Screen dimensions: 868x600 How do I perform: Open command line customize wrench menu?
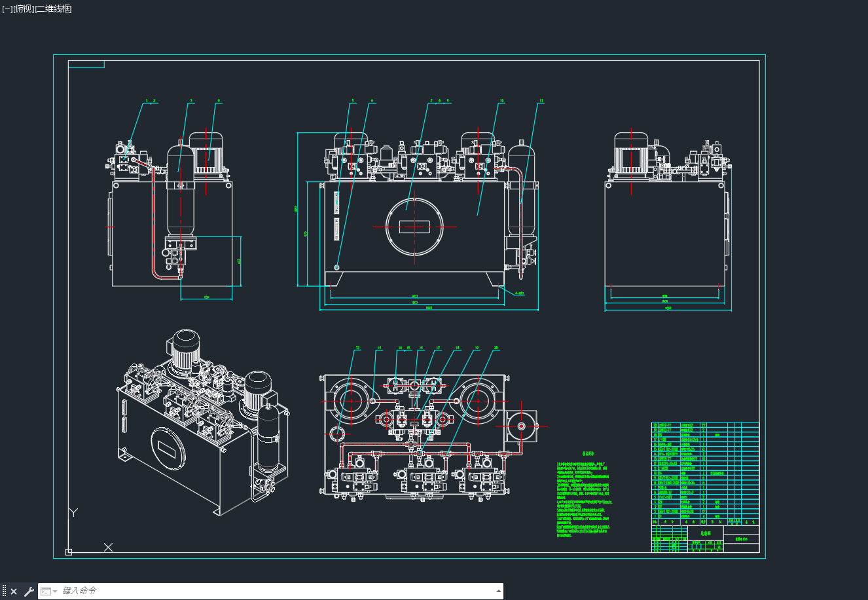pyautogui.click(x=28, y=591)
